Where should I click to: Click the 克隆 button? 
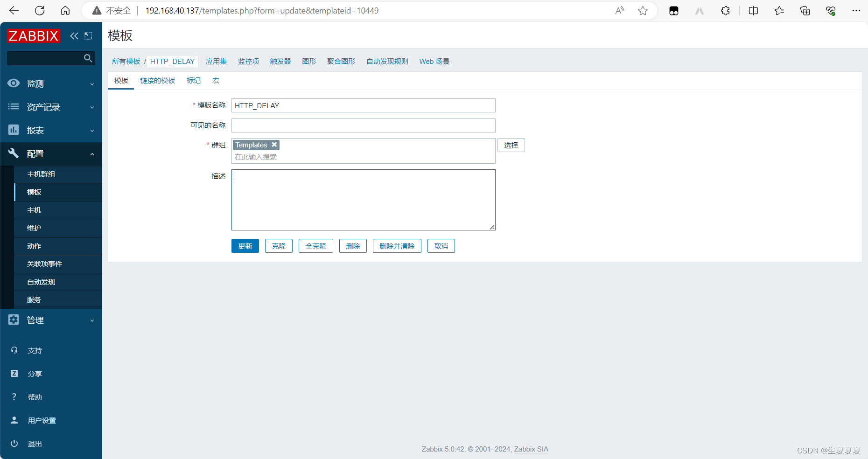tap(279, 246)
